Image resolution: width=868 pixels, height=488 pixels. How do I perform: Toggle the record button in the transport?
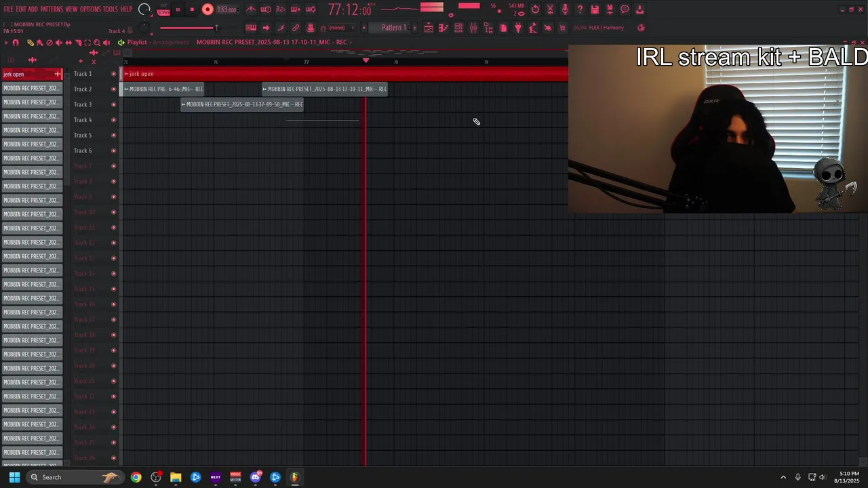pyautogui.click(x=208, y=9)
